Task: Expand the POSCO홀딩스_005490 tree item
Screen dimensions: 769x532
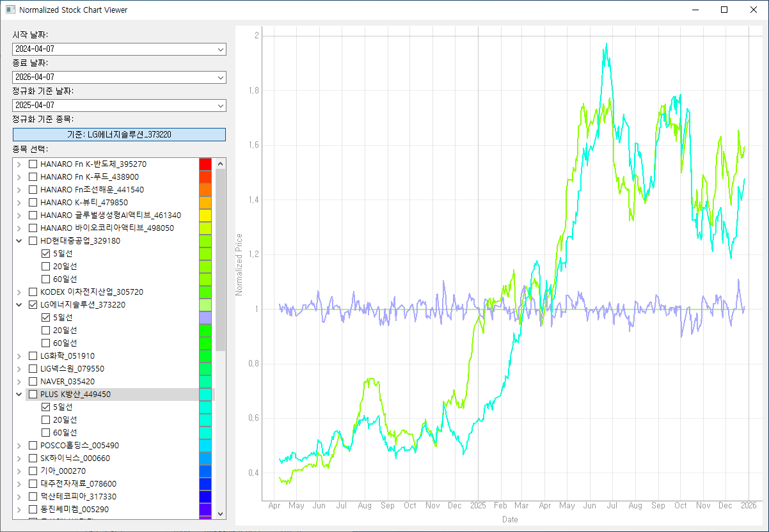Action: (19, 445)
